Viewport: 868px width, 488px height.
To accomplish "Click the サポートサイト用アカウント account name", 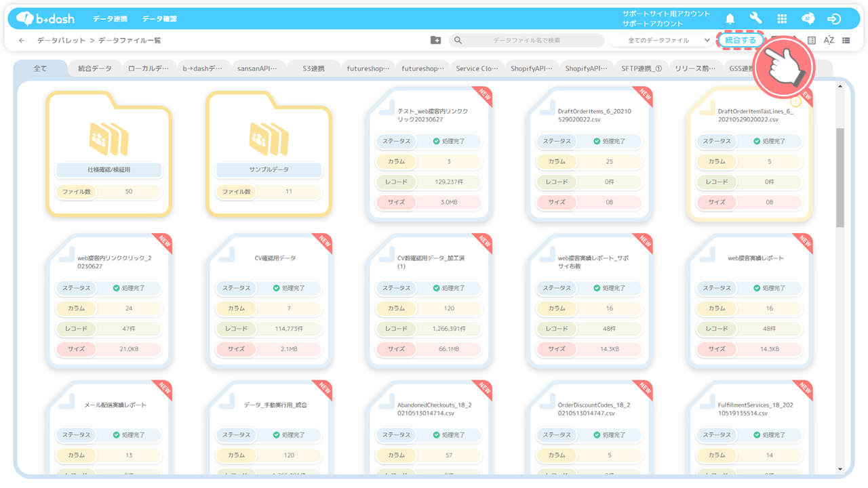I will 667,14.
